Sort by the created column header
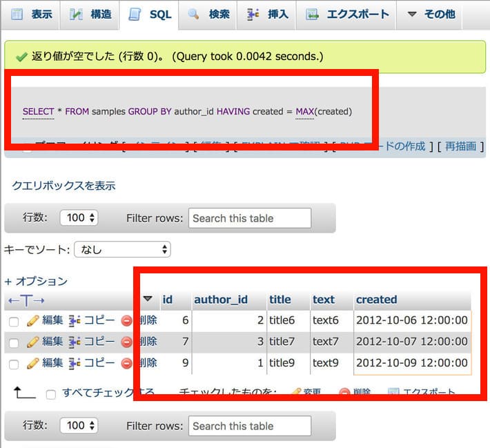490x448 pixels. [x=376, y=300]
